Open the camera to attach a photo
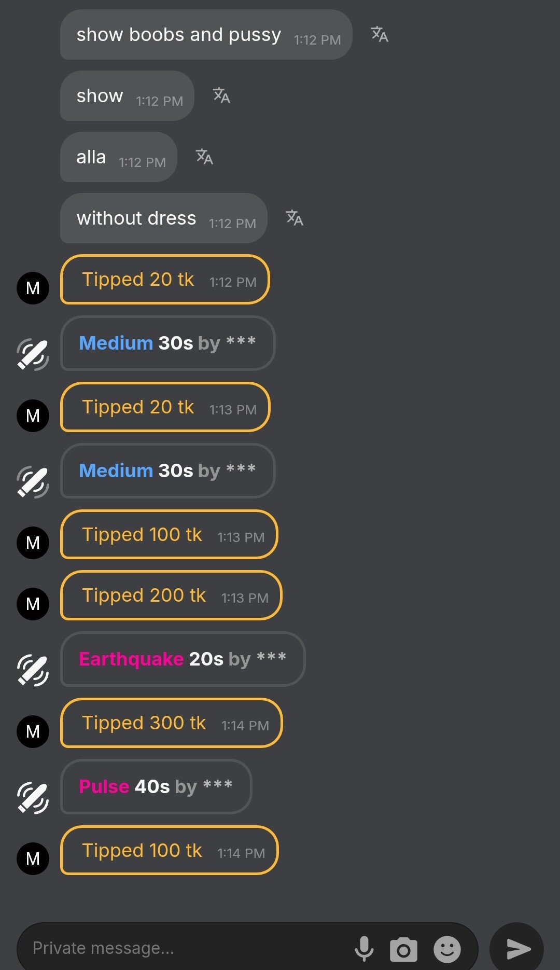 click(403, 949)
